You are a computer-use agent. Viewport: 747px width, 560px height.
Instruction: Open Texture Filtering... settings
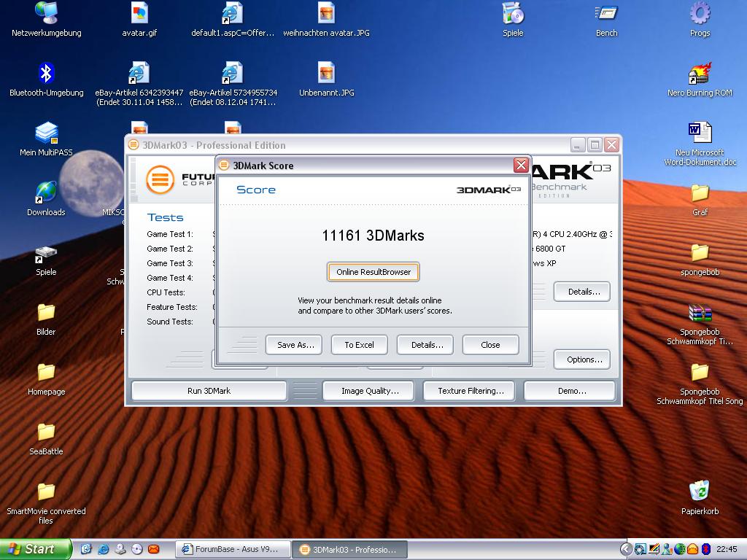tap(469, 391)
